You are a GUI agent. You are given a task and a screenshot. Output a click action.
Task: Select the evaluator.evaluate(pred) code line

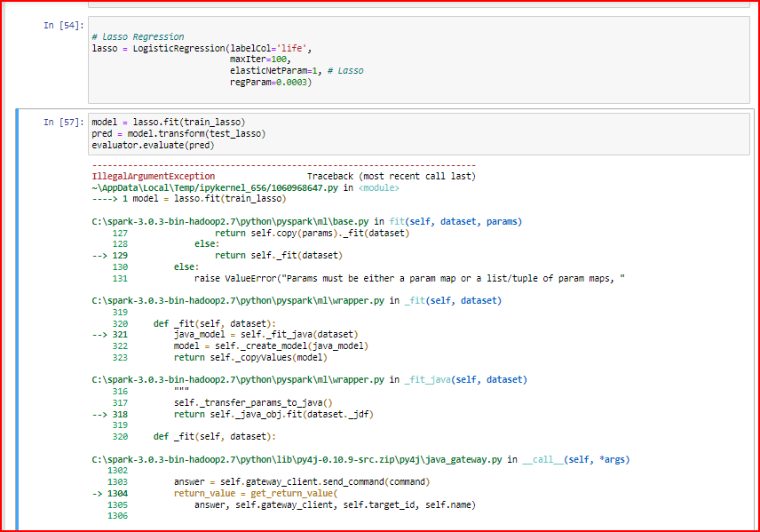154,145
